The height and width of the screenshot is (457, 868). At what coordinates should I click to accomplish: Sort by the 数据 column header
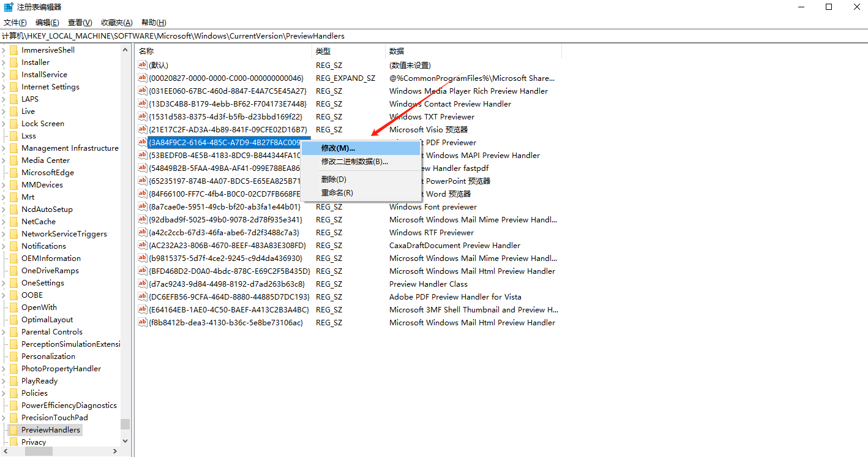[473, 51]
